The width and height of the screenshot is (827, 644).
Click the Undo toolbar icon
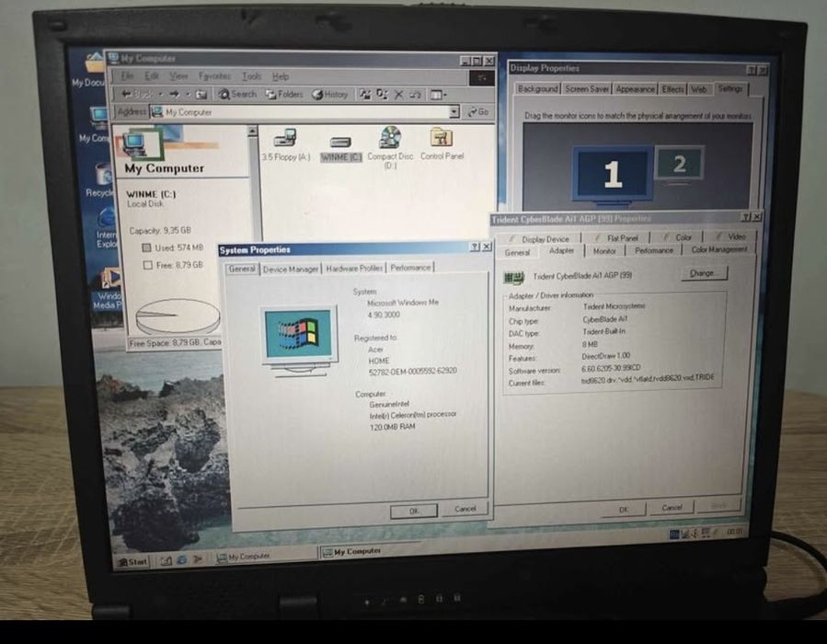click(416, 95)
